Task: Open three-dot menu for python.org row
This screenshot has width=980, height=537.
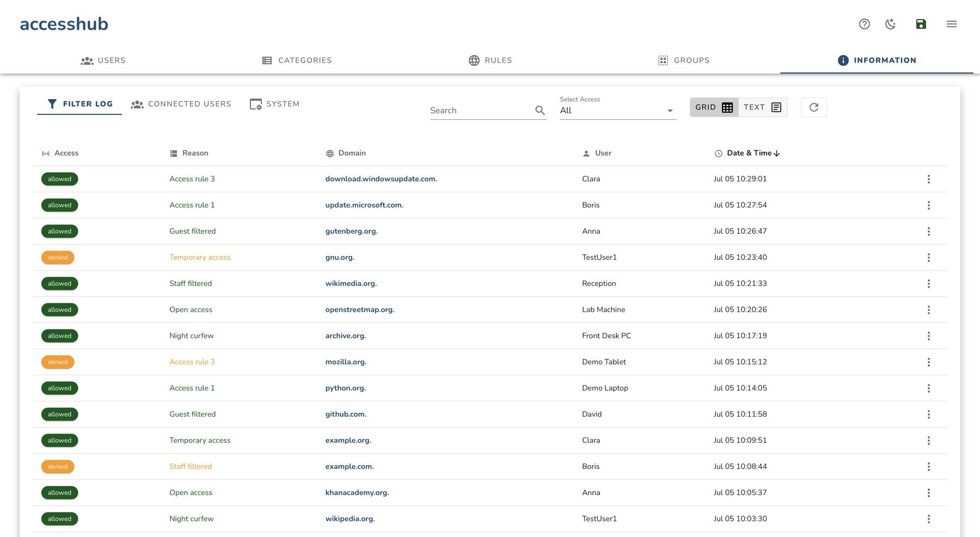Action: [x=928, y=388]
